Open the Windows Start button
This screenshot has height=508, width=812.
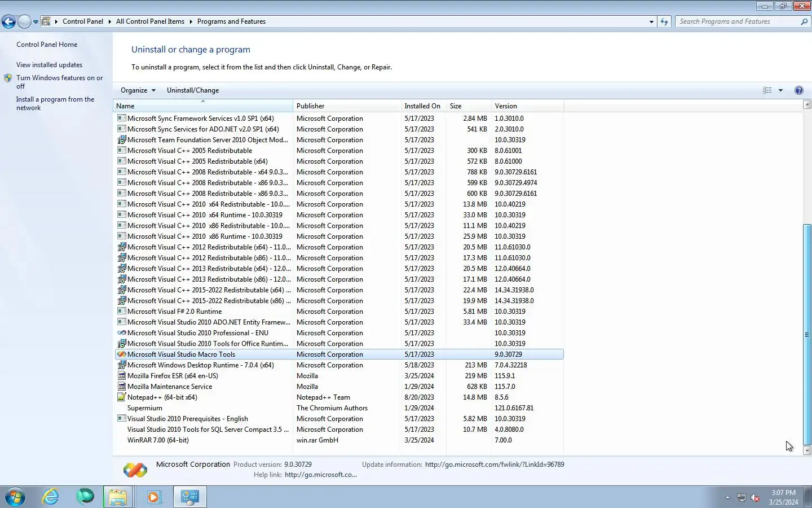click(15, 497)
